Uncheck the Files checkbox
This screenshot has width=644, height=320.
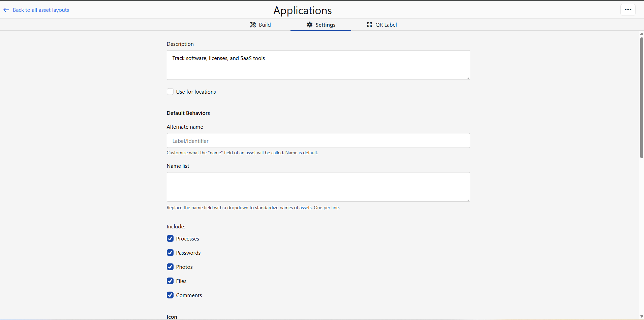pos(170,281)
